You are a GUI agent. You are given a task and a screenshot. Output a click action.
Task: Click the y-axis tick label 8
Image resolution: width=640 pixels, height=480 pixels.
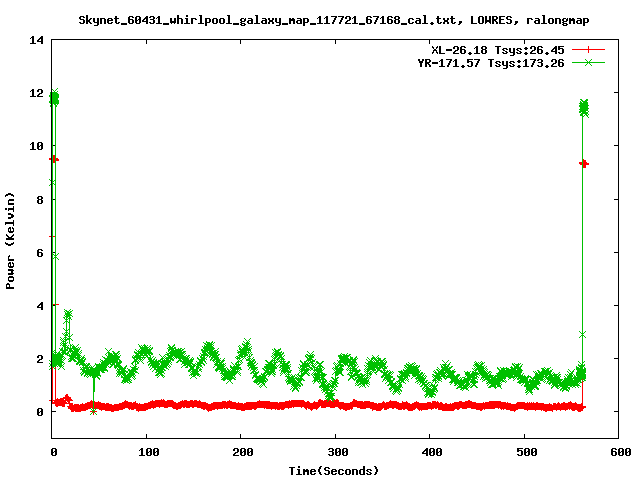(40, 200)
